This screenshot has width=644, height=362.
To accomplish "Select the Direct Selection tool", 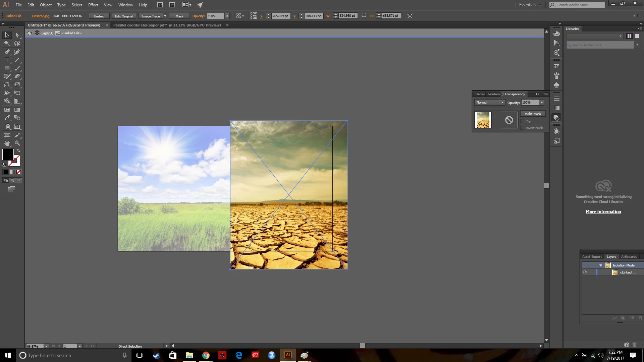I will [x=17, y=35].
